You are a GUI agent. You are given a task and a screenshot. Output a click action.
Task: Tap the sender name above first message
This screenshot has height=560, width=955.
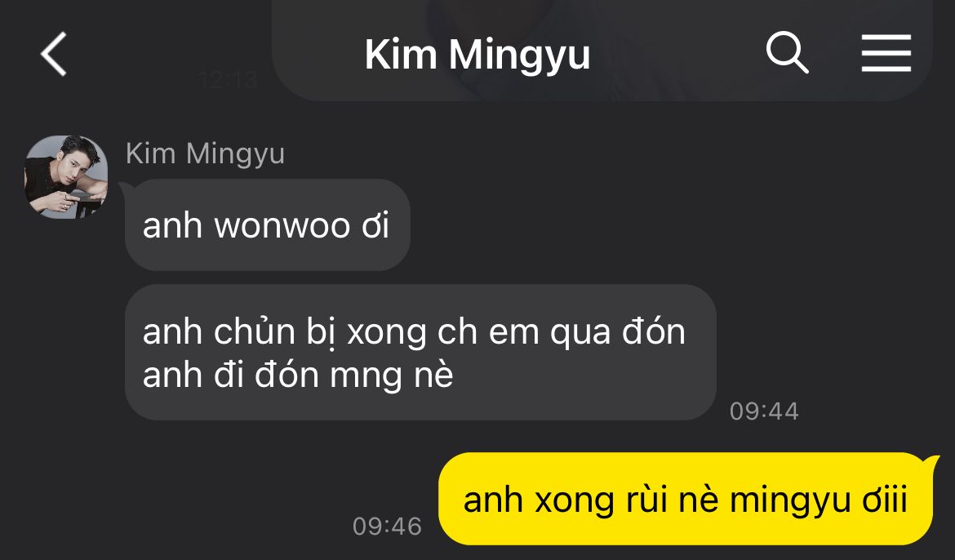coord(205,153)
